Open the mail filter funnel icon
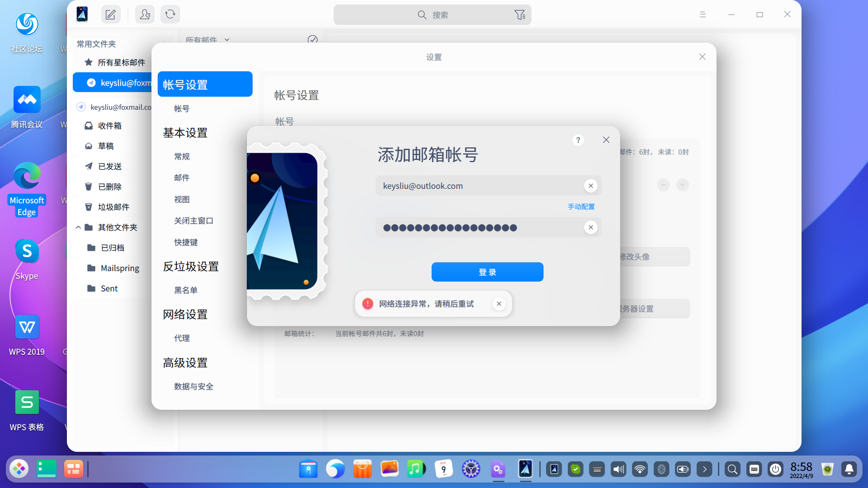Screen dimensions: 868x488 (x=520, y=14)
